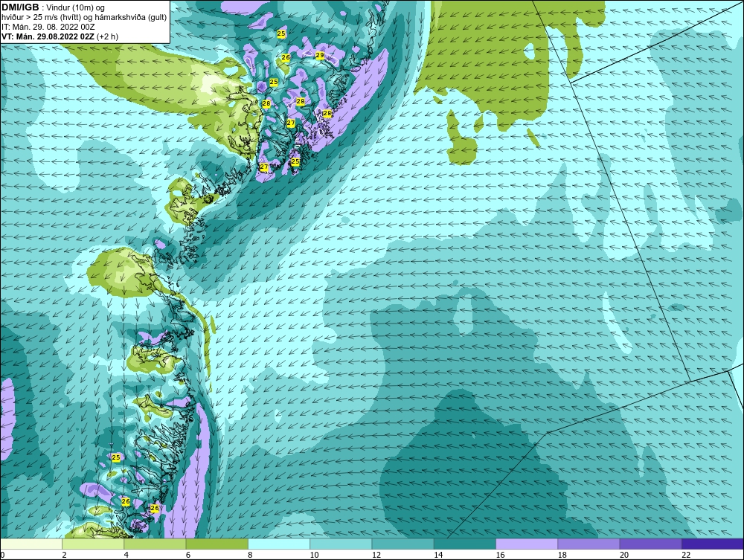Click the "DMI/IGB" title text

click(20, 7)
